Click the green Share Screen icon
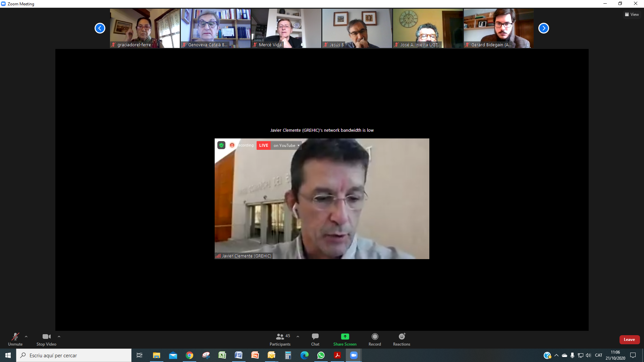Viewport: 644px width, 362px height. 345,337
